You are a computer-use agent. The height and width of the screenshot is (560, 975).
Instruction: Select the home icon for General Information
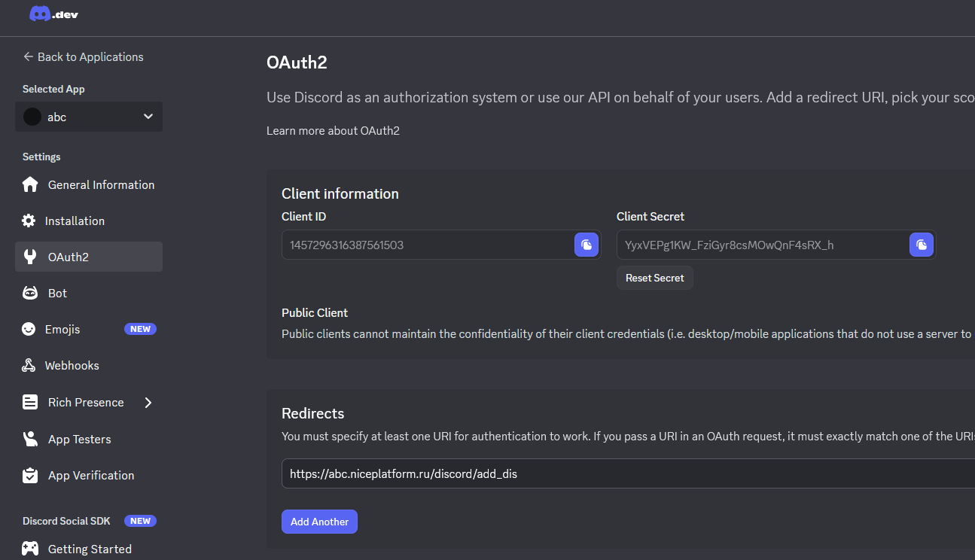coord(30,184)
